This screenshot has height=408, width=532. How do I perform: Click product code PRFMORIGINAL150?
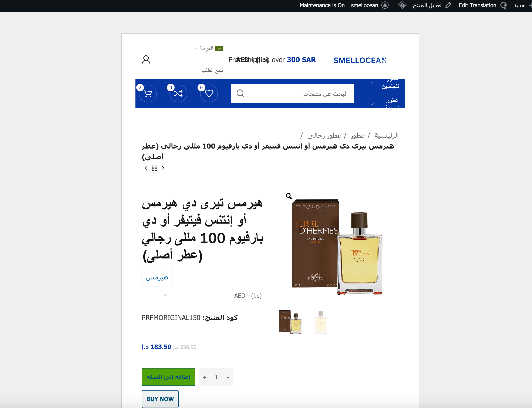(x=171, y=317)
